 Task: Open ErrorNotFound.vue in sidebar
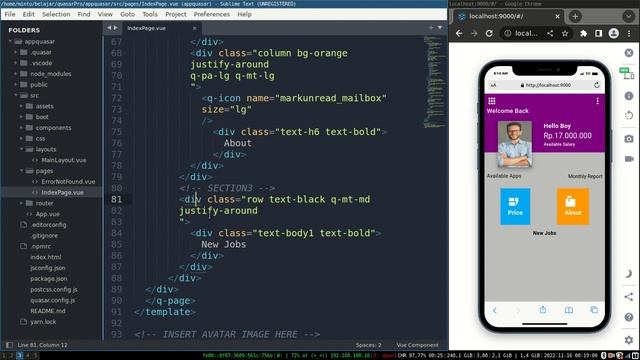[x=68, y=182]
